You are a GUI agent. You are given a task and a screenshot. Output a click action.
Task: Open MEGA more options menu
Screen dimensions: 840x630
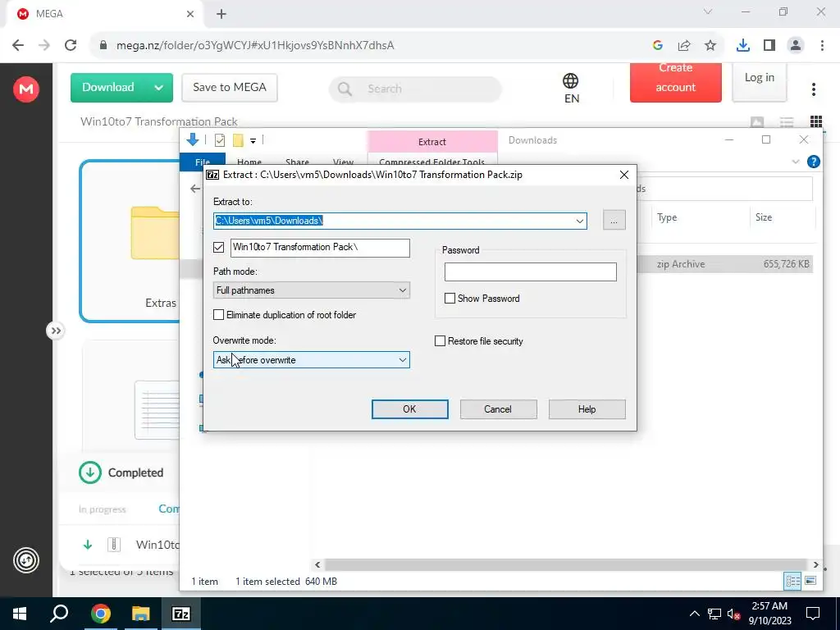pos(813,89)
